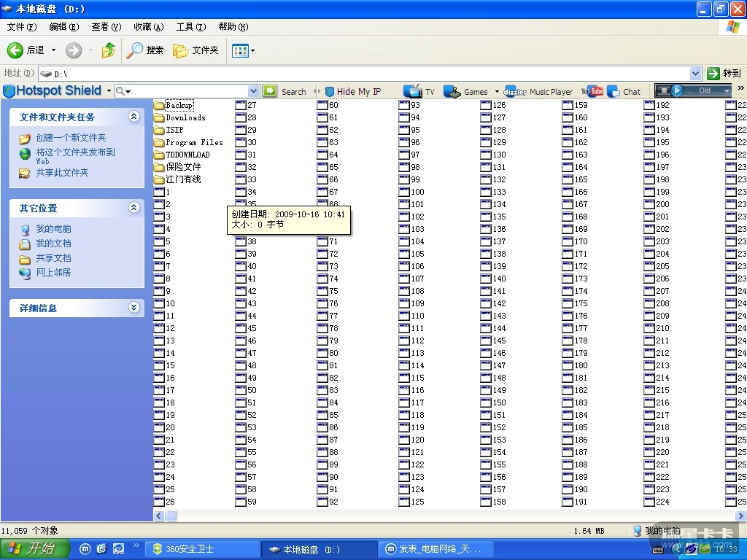This screenshot has height=560, width=747.
Task: Collapse File and Folder Tasks panel
Action: click(x=134, y=116)
